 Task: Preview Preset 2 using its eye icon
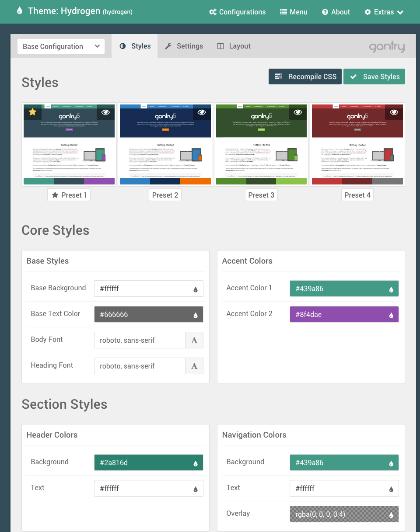click(201, 112)
